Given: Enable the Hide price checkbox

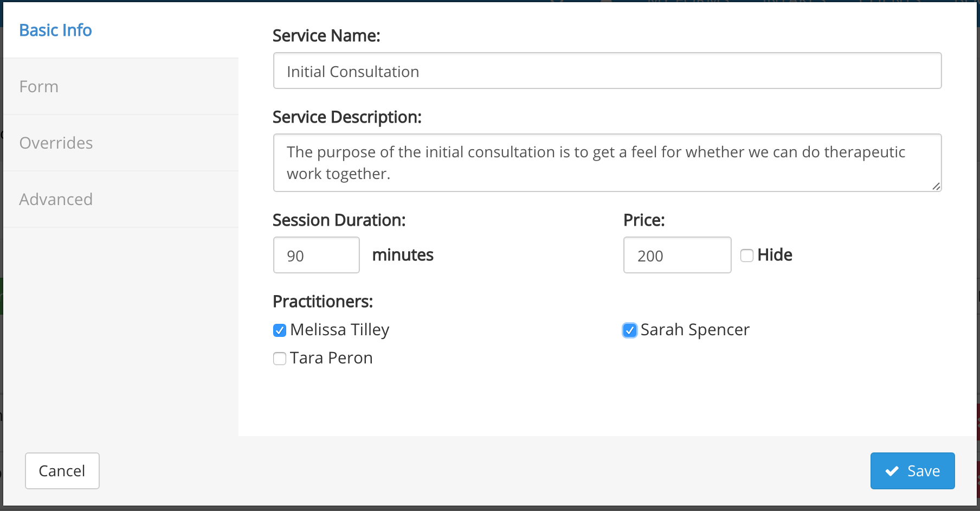Looking at the screenshot, I should pyautogui.click(x=747, y=255).
